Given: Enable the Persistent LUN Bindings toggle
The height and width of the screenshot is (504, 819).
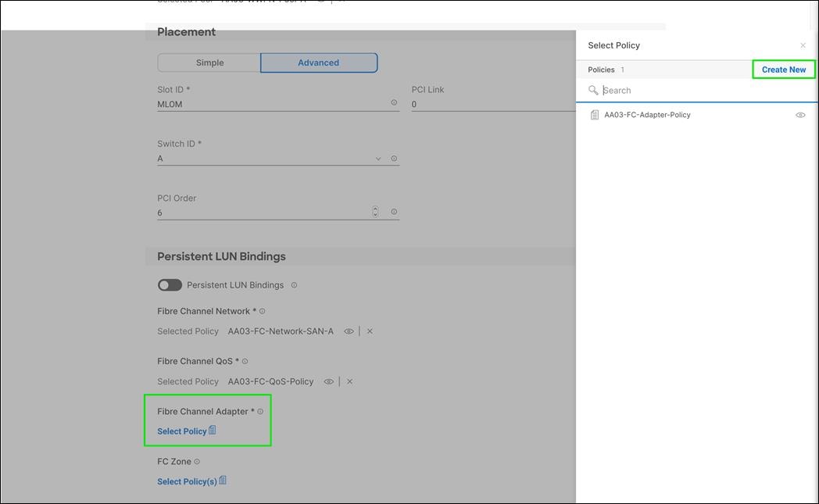Looking at the screenshot, I should 170,285.
